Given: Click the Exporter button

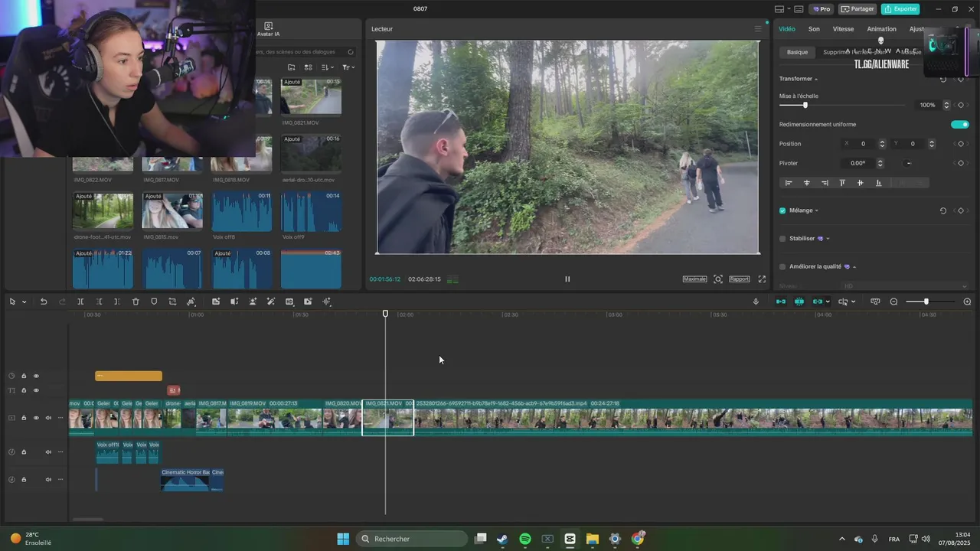Looking at the screenshot, I should tap(900, 9).
